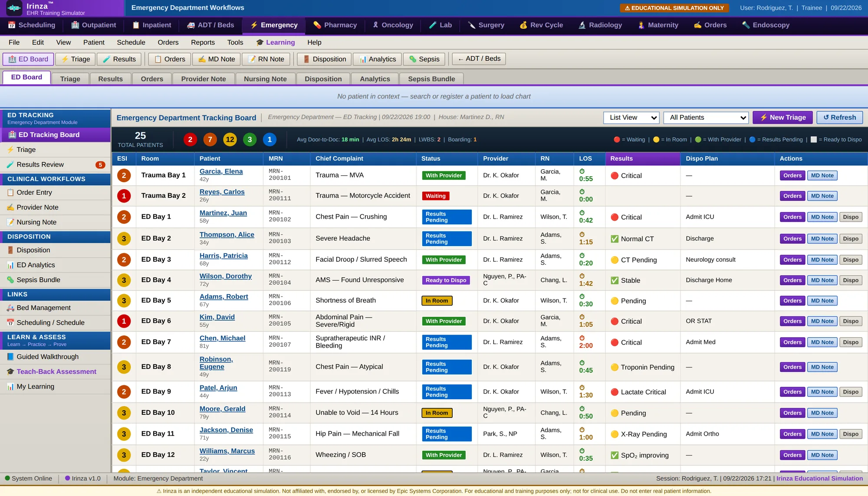Open the Learning menu
The height and width of the screenshot is (496, 868).
(x=275, y=43)
